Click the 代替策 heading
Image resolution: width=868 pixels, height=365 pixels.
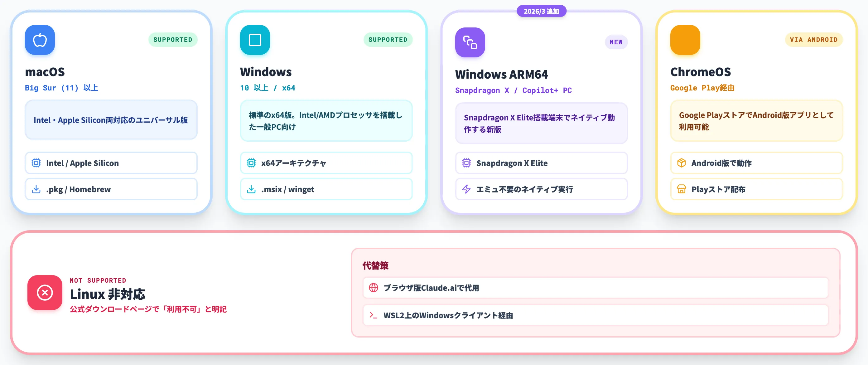(375, 265)
